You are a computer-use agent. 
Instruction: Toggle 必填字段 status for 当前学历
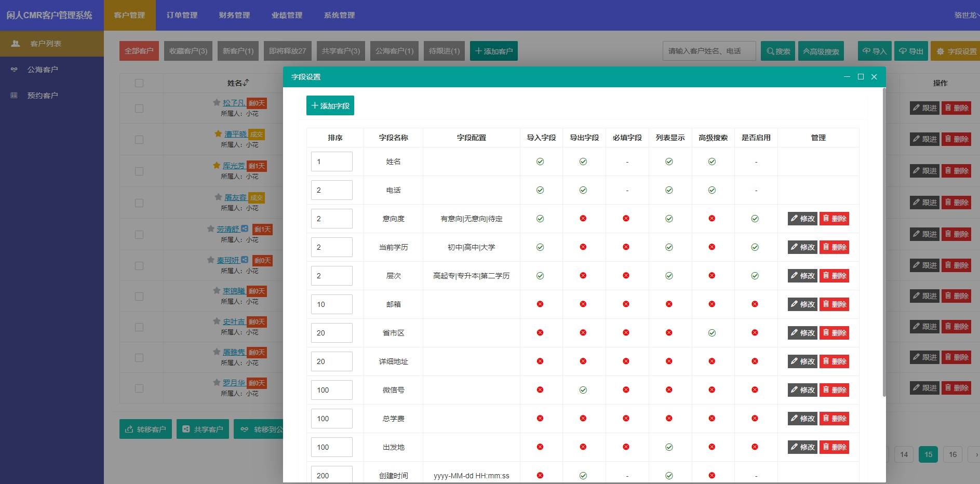[x=626, y=247]
